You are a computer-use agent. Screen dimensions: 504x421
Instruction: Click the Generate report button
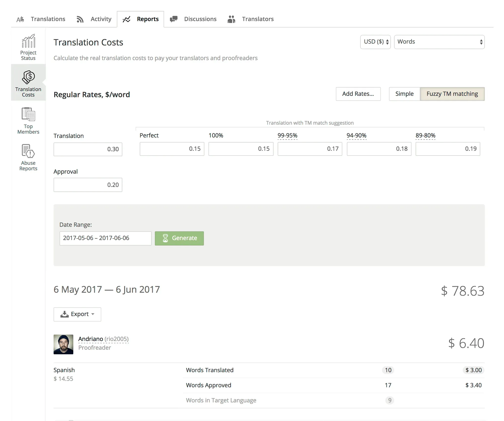pyautogui.click(x=179, y=238)
